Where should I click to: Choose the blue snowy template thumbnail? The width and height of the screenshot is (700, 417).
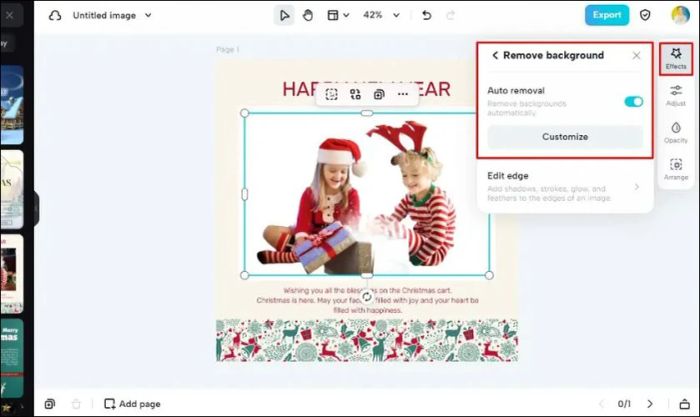(x=12, y=105)
